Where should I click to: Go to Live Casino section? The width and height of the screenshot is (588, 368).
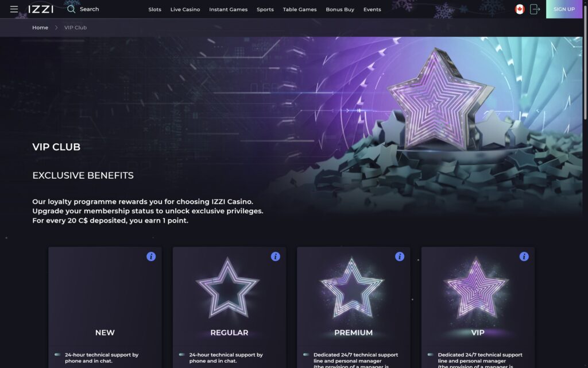pyautogui.click(x=185, y=9)
